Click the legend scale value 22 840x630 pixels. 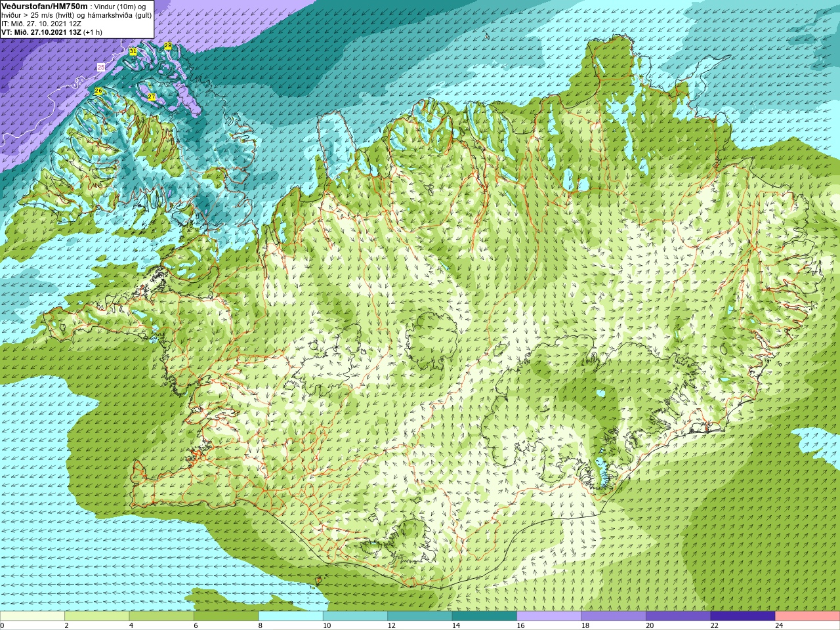[715, 625]
